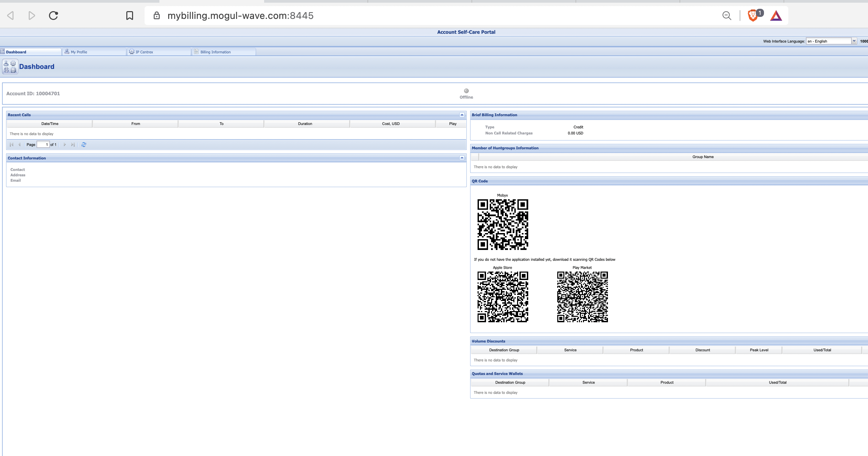Click the Account Self-Care Portal title

tap(466, 32)
